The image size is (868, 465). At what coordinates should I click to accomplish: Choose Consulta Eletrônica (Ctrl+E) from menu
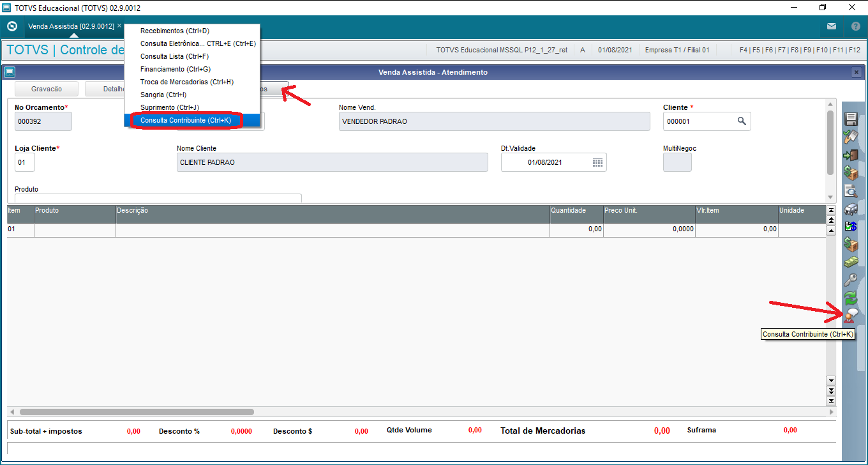pos(192,43)
